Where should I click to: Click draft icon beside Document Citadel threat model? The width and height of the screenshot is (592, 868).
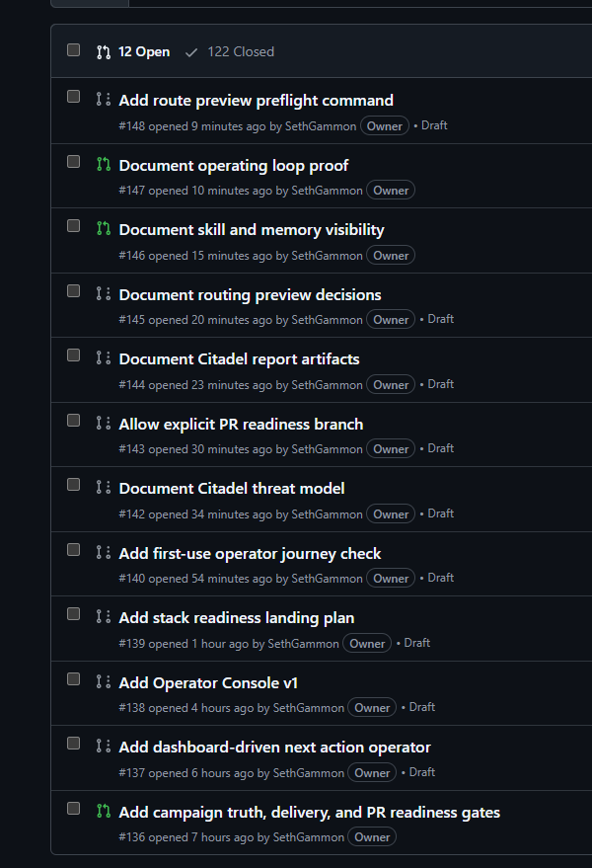coord(104,487)
